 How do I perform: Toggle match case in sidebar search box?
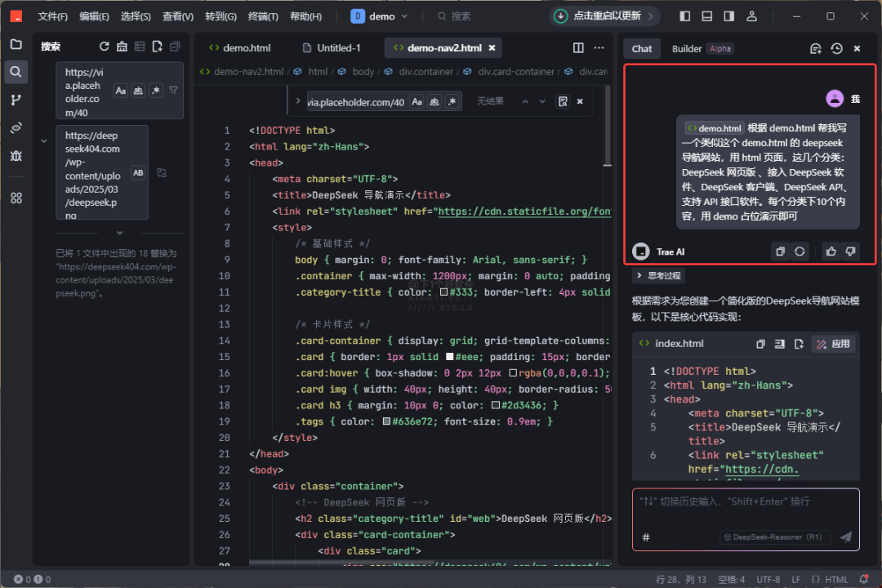click(120, 91)
